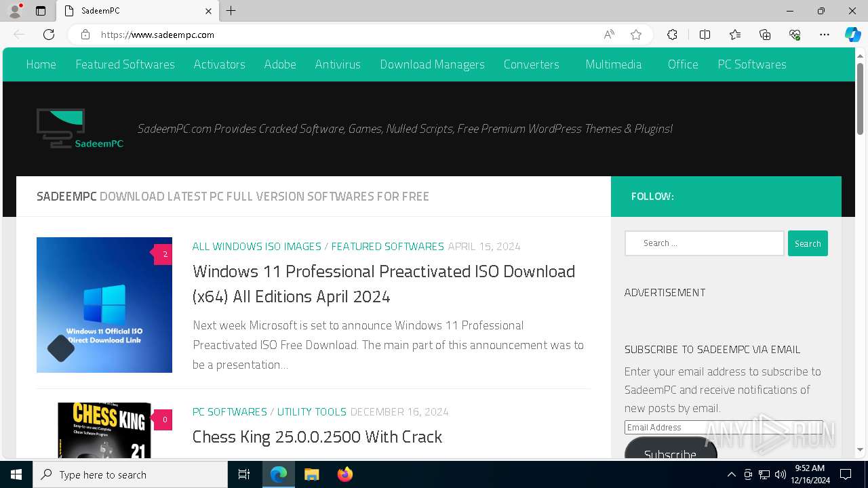The image size is (868, 488).
Task: Open Collections icon
Action: pos(765,35)
